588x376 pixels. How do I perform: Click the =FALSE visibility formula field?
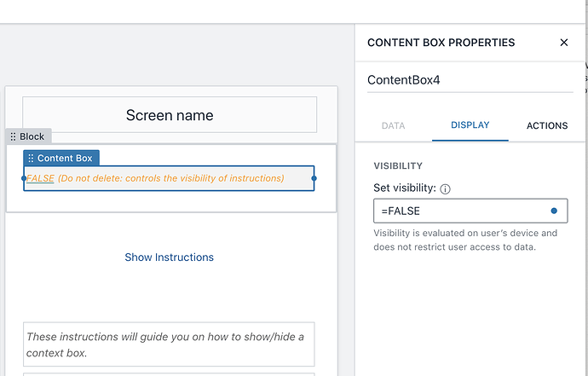(460, 211)
